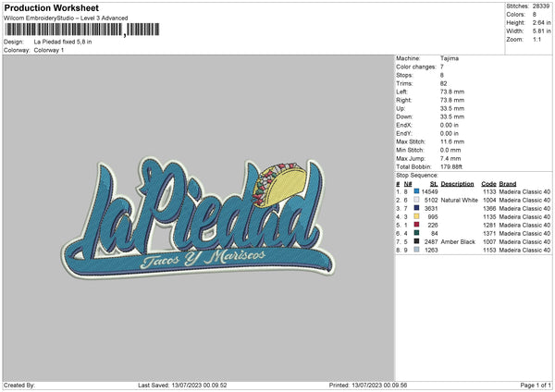Click the max stitch value '11.6 mm'
This screenshot has width=555, height=392.
point(452,141)
